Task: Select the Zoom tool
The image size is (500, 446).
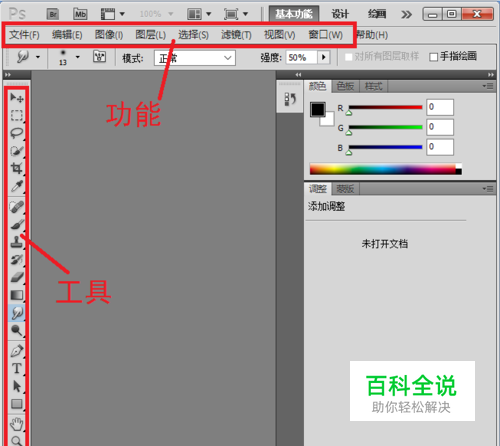Action: click(x=17, y=441)
